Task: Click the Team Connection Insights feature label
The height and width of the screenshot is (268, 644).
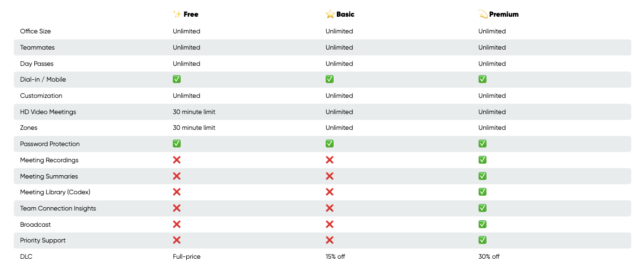Action: tap(58, 208)
